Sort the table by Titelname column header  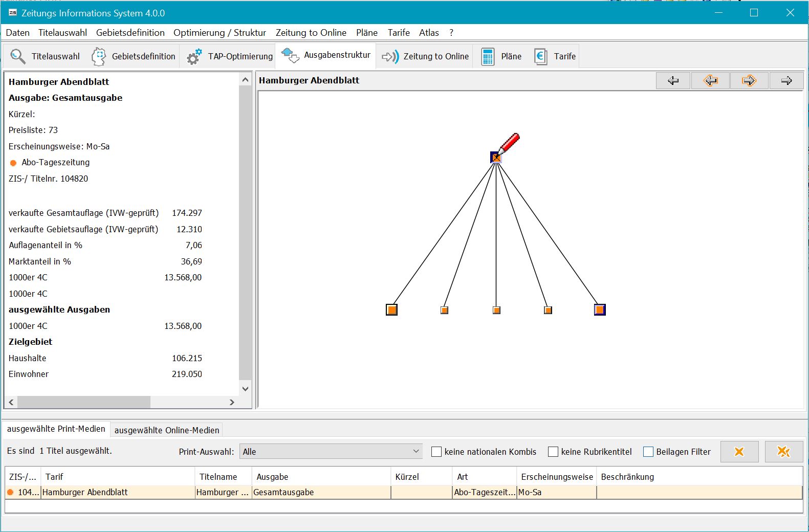click(224, 477)
